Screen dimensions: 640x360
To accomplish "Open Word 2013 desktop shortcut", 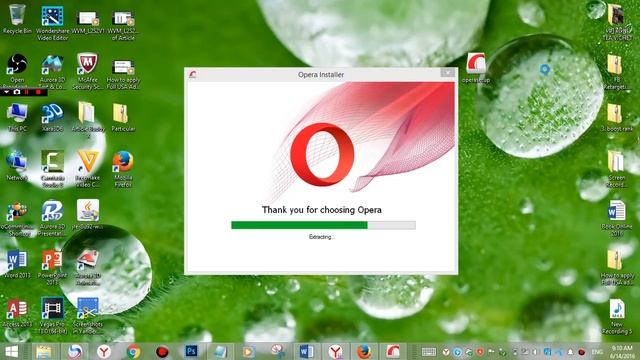I will [17, 264].
